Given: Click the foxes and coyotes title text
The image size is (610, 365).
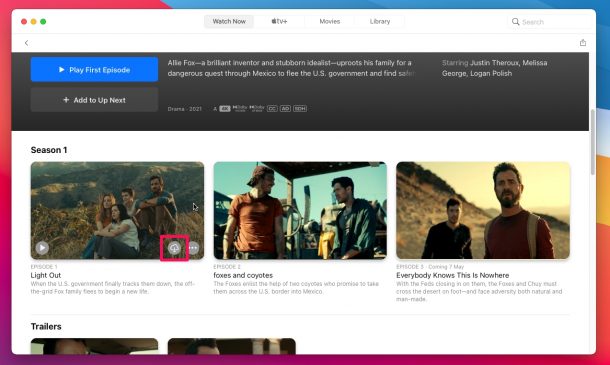Looking at the screenshot, I should (243, 275).
